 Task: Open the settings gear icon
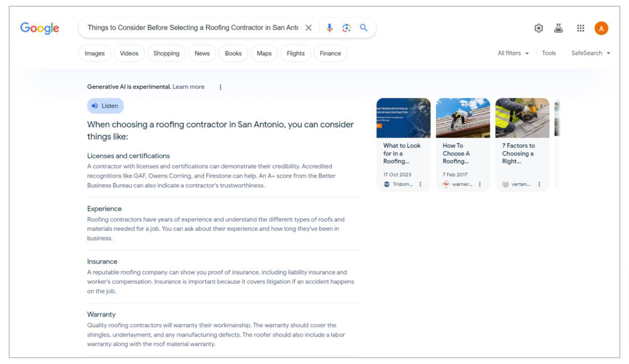(x=539, y=28)
